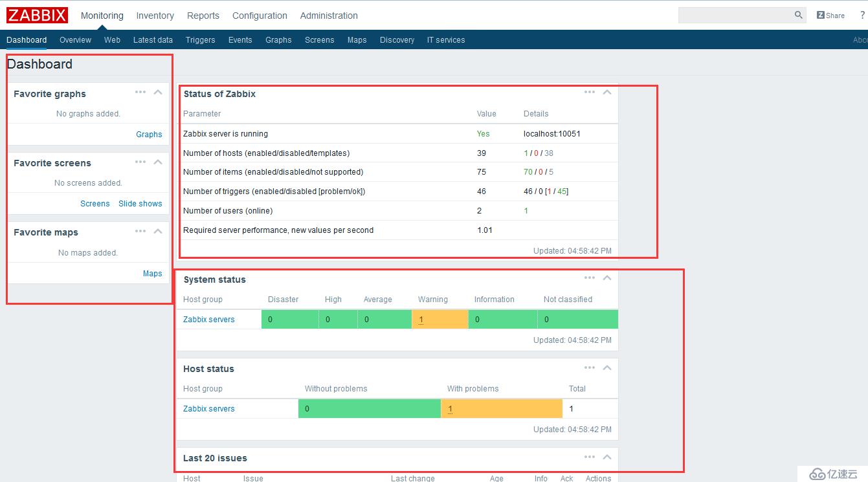Screen dimensions: 868x482
Task: Click Maps link in Favorite maps
Action: [x=153, y=274]
